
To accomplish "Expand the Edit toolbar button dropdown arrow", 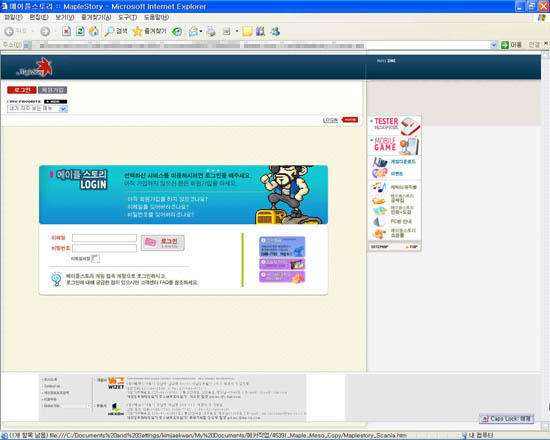I will click(x=237, y=32).
